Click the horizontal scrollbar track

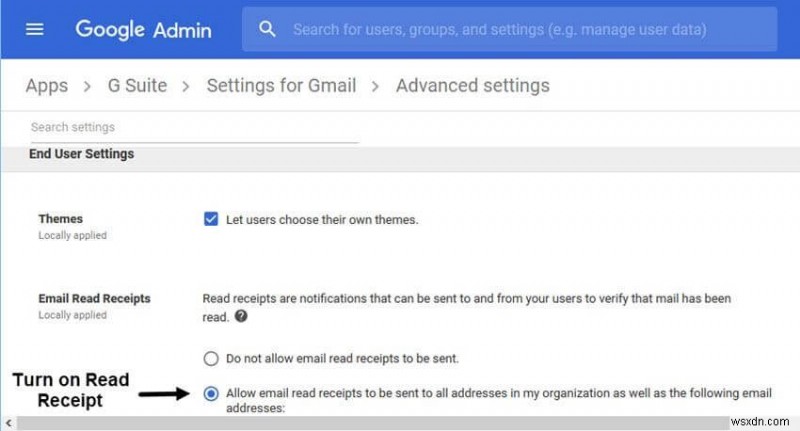[372, 423]
